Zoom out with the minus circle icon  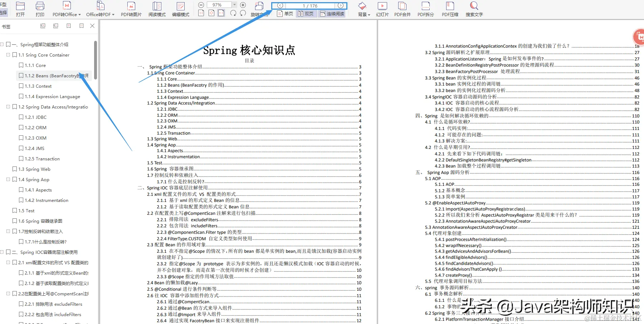coord(201,5)
